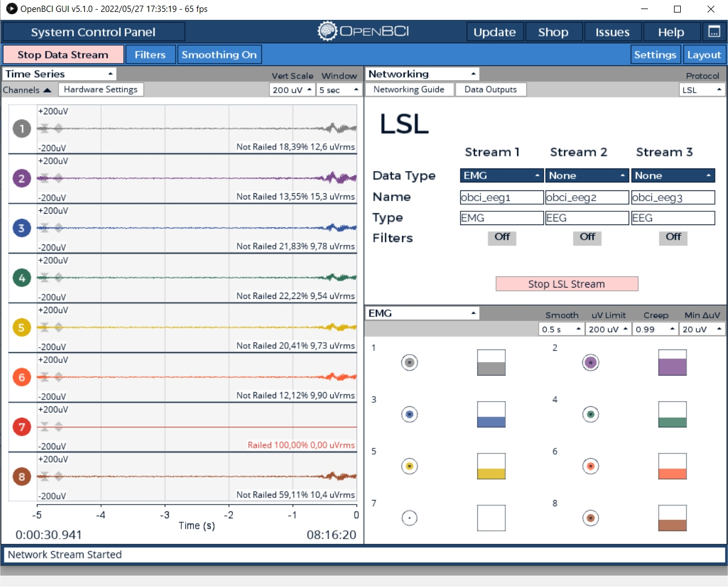Toggle channel 8 brown circle icon

21,477
